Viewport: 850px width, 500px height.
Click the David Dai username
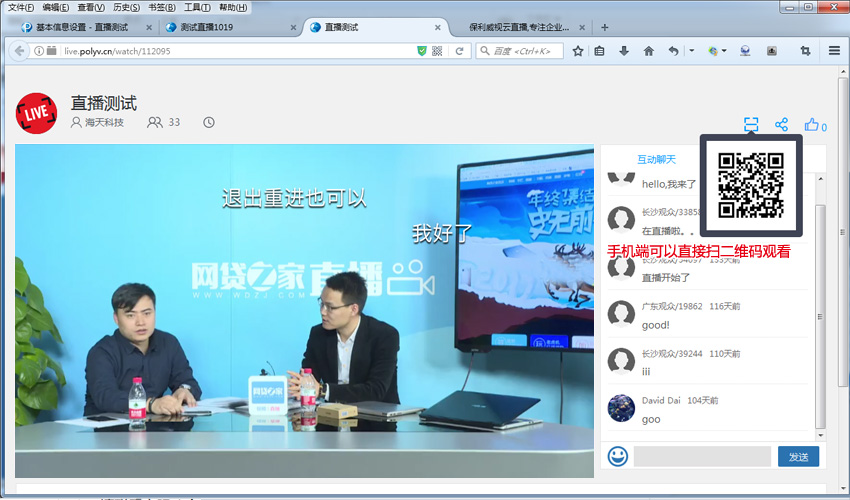[x=661, y=400]
